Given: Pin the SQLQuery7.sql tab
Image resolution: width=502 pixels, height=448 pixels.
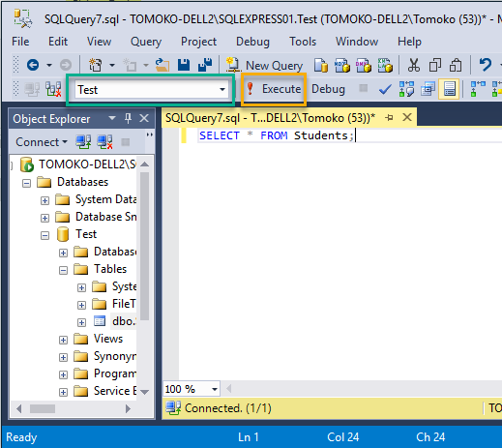Looking at the screenshot, I should 389,118.
